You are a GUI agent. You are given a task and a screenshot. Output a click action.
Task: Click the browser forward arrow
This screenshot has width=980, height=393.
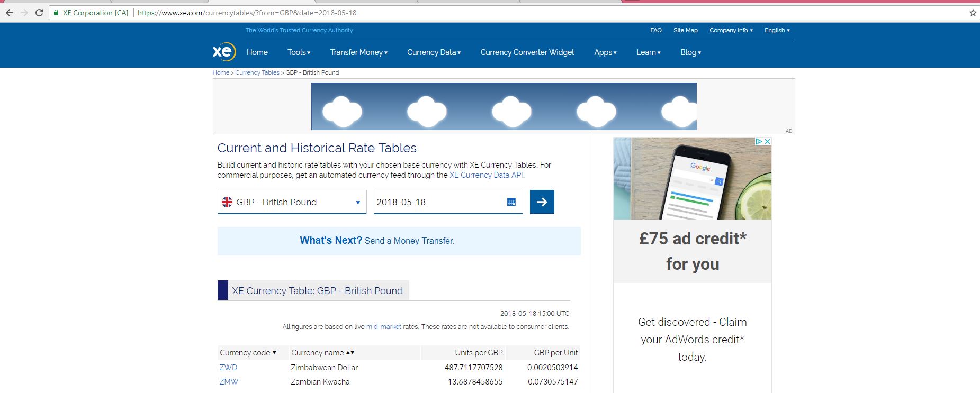pyautogui.click(x=24, y=13)
